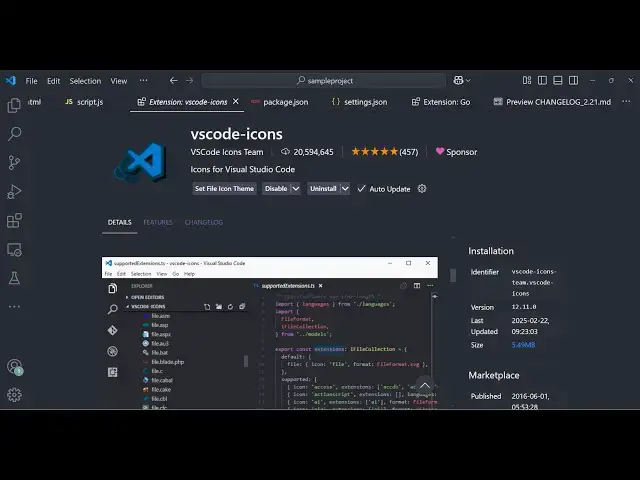Click the vscode-icons extension logo

click(140, 162)
